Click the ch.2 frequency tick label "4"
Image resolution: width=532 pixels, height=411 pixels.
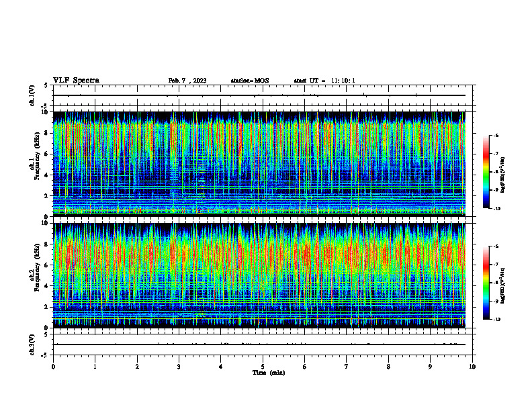(47, 286)
